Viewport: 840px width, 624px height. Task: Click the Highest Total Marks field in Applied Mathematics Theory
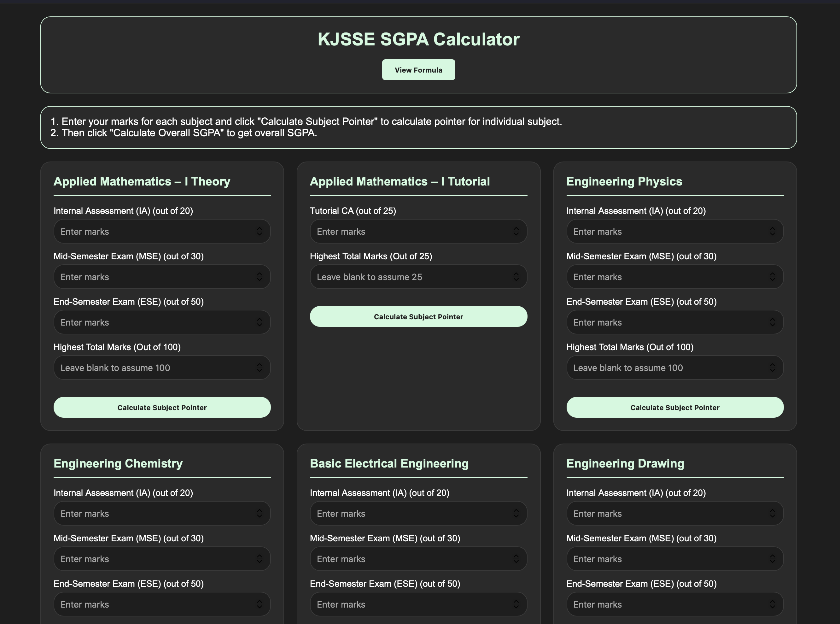(x=151, y=368)
